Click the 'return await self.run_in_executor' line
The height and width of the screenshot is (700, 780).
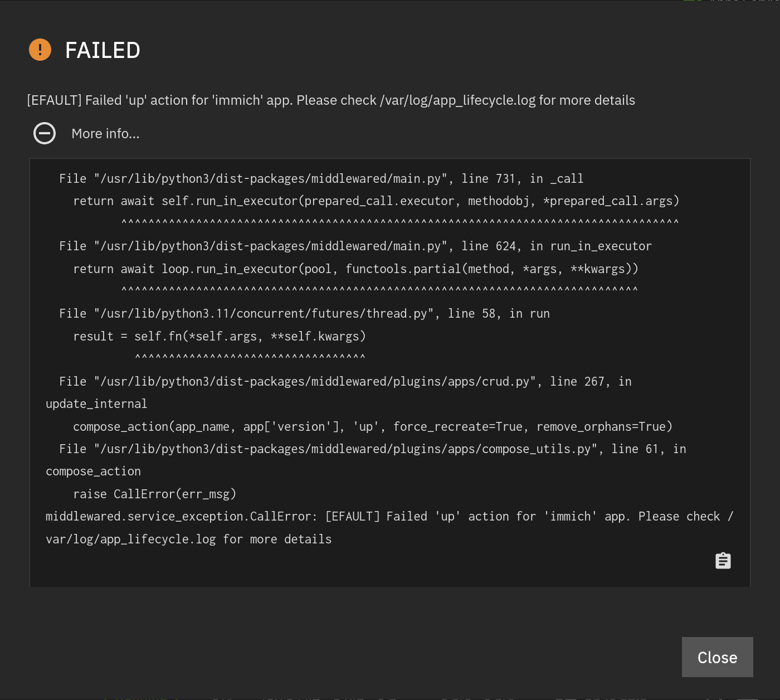376,201
